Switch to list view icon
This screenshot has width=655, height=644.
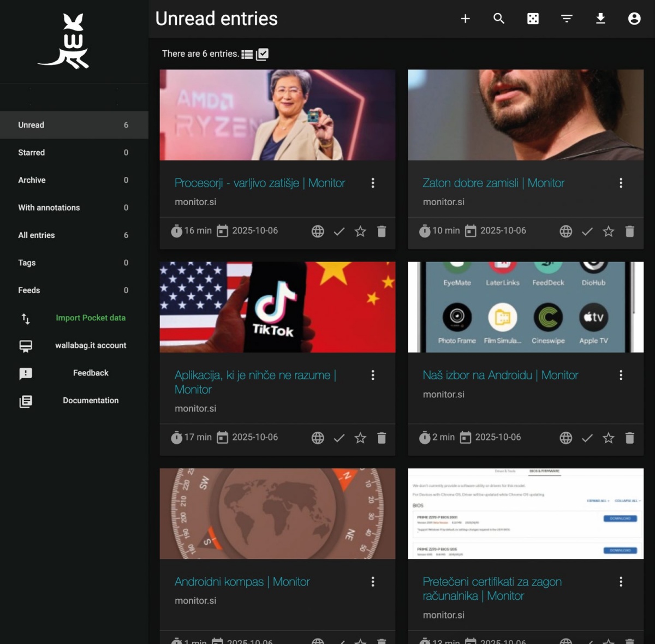tap(247, 55)
